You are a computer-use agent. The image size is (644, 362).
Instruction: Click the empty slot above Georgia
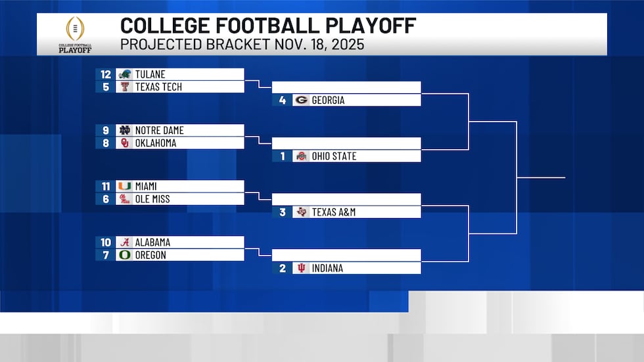coord(346,87)
